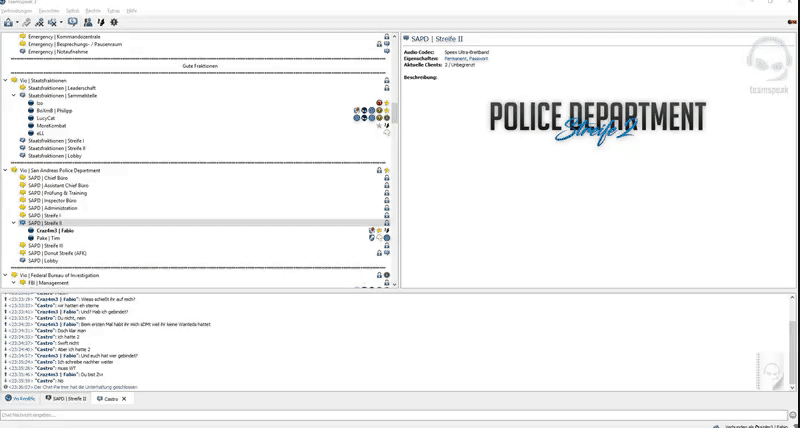
Task: Switch to the Vio Reallife chat tab
Action: tap(20, 398)
